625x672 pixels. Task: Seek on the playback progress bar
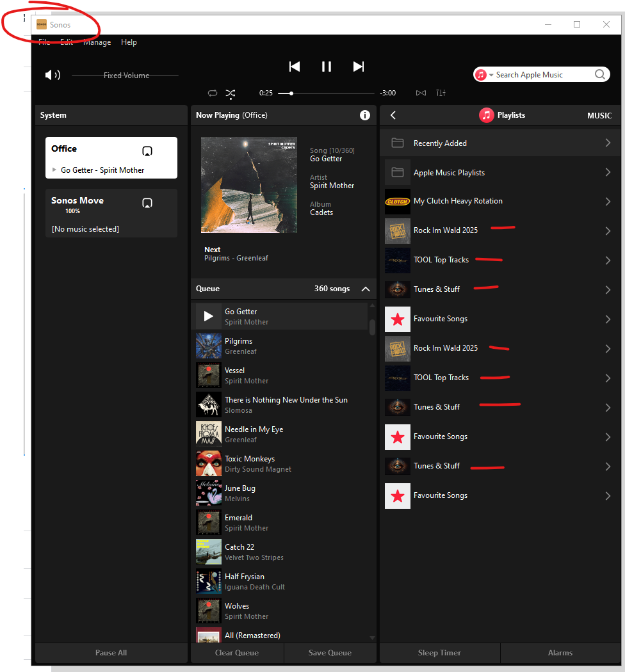pos(326,93)
